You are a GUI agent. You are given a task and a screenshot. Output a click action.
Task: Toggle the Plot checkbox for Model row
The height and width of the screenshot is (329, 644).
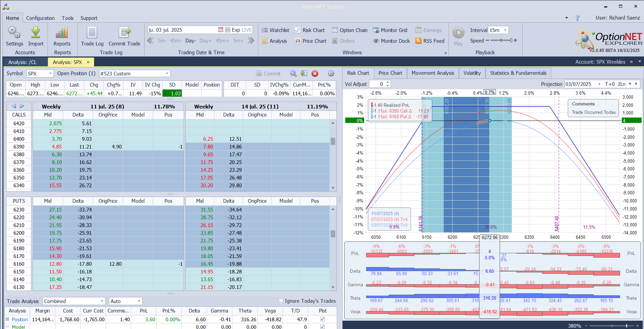click(323, 327)
